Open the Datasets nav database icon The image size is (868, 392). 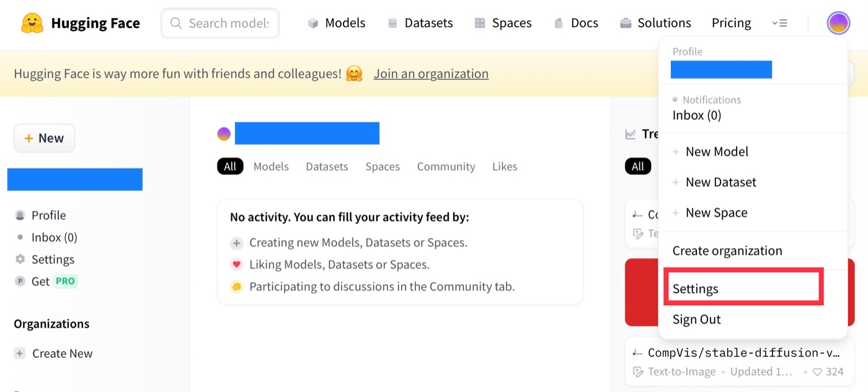pyautogui.click(x=392, y=24)
